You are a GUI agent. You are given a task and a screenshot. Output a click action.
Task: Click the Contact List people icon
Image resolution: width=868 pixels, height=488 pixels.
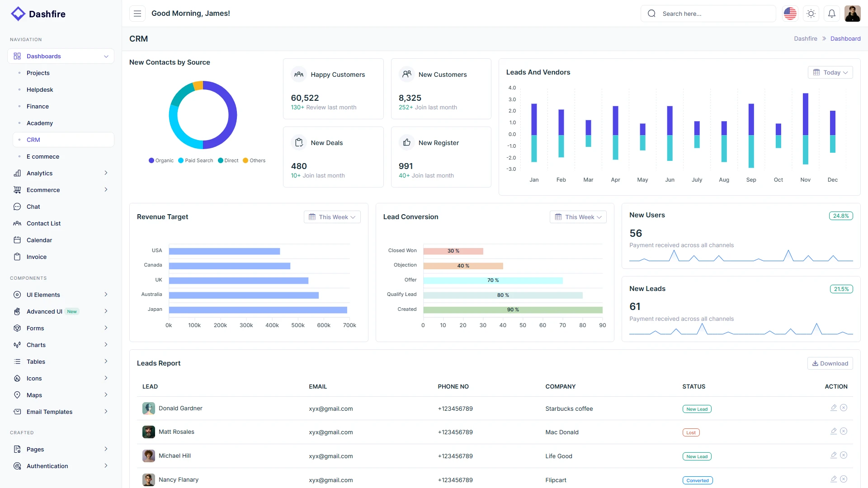[x=17, y=223]
